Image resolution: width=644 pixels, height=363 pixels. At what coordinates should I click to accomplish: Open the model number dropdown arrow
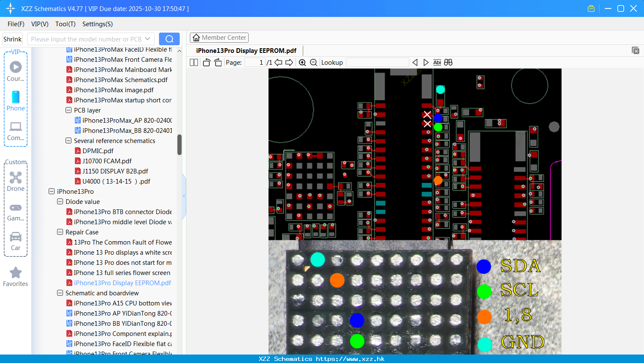point(148,39)
